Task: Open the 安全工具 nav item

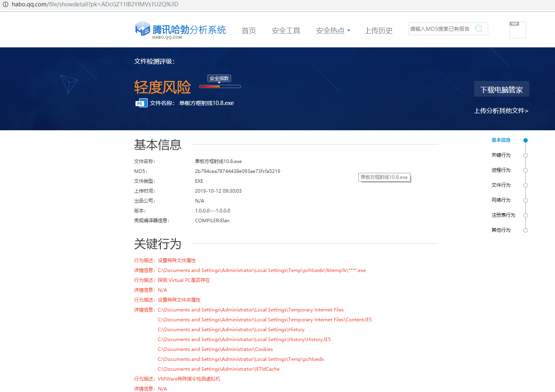Action: (x=286, y=31)
